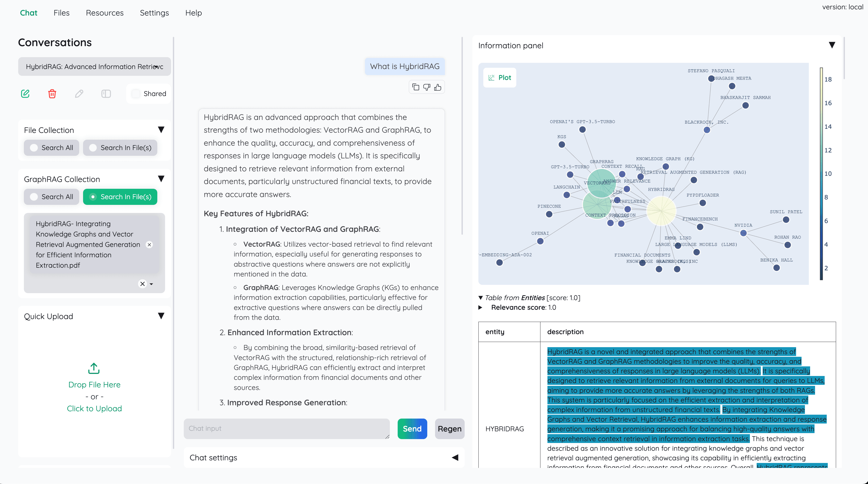Click the new conversation edit icon
The image size is (868, 484).
(25, 93)
